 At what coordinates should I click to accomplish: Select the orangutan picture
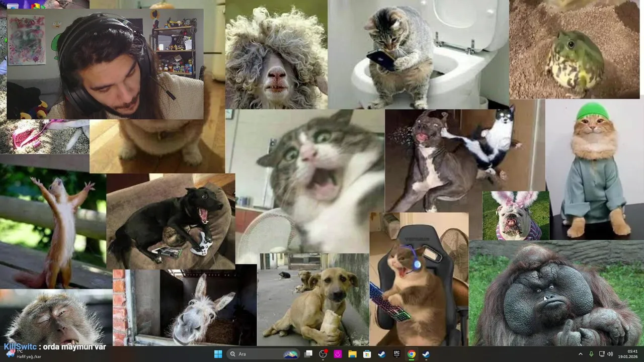point(556,293)
